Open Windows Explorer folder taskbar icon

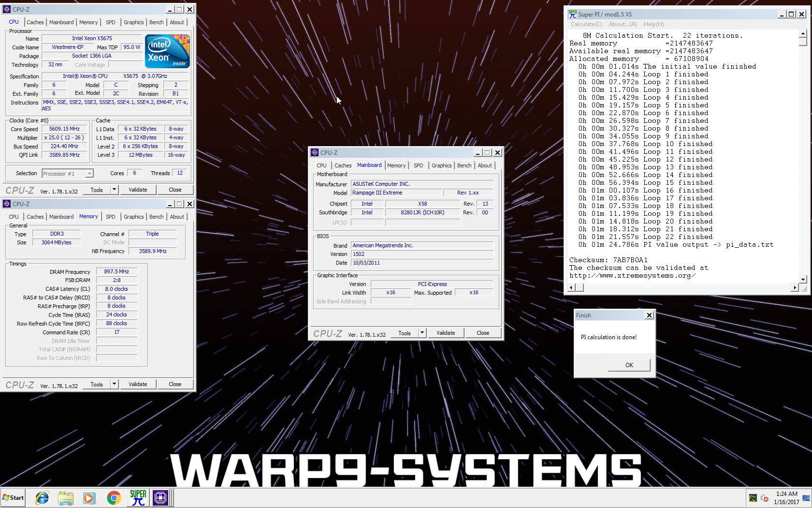point(65,498)
